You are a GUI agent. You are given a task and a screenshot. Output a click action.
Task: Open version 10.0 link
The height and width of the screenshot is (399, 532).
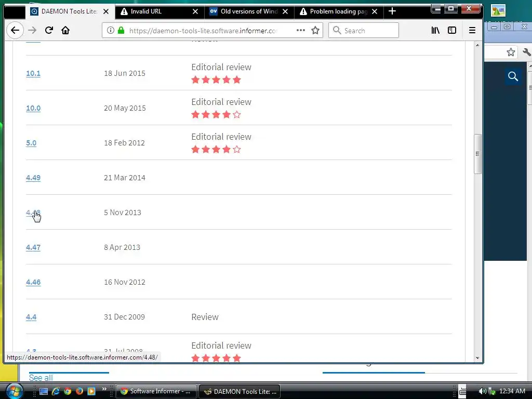click(33, 108)
